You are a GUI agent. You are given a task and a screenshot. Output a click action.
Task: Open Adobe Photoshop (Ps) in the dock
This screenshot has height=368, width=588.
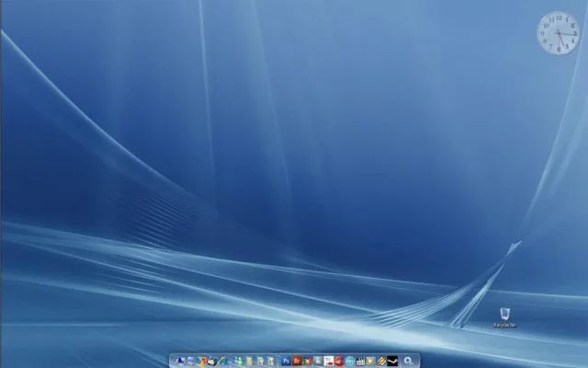click(x=286, y=361)
